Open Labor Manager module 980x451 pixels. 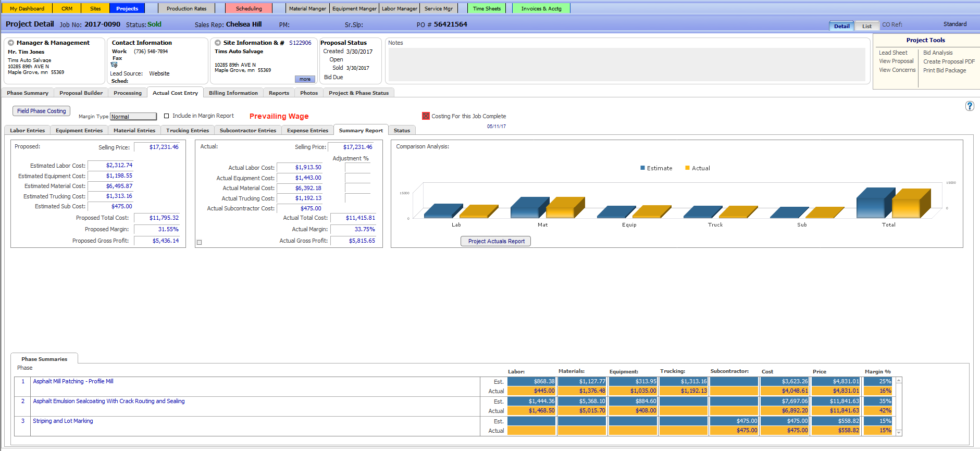point(400,8)
